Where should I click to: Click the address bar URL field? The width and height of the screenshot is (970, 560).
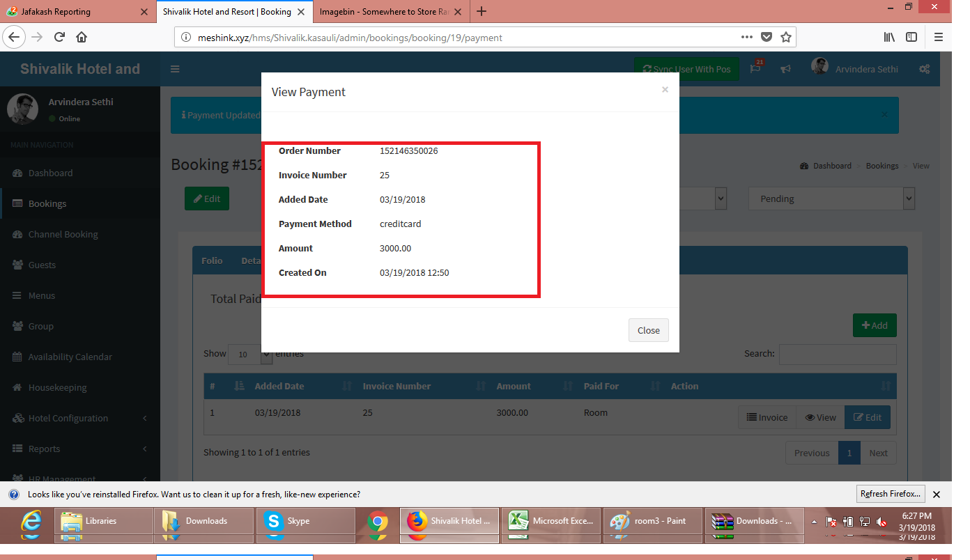tap(460, 38)
